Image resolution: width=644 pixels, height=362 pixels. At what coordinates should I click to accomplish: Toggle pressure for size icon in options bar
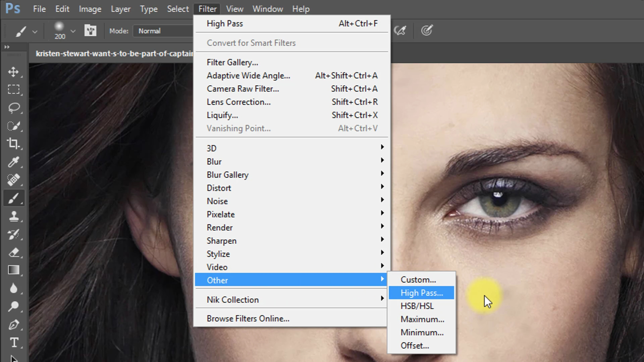[x=427, y=31]
